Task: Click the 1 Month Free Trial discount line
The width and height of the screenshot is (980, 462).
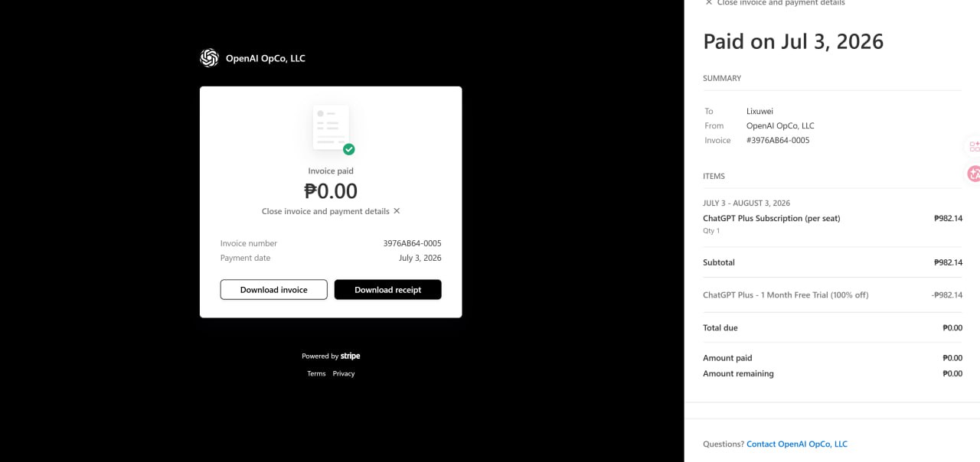Action: (786, 294)
